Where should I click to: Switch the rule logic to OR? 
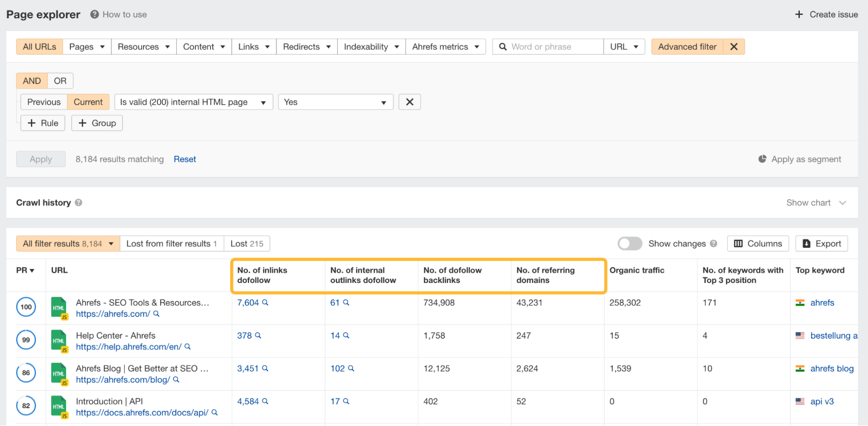[60, 80]
